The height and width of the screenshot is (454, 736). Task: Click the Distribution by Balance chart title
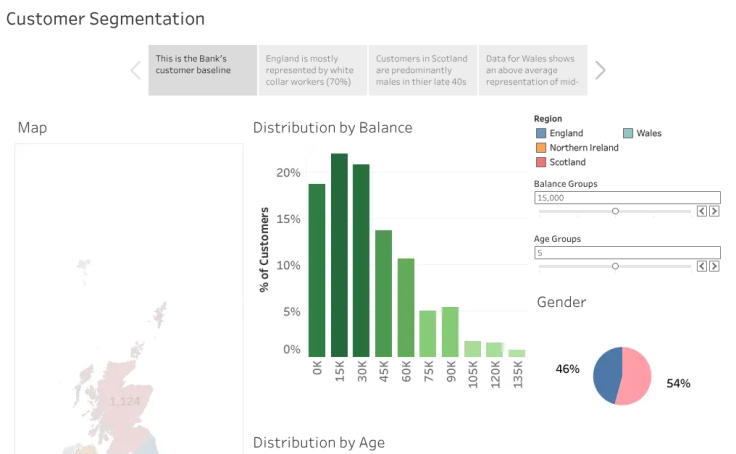[333, 128]
